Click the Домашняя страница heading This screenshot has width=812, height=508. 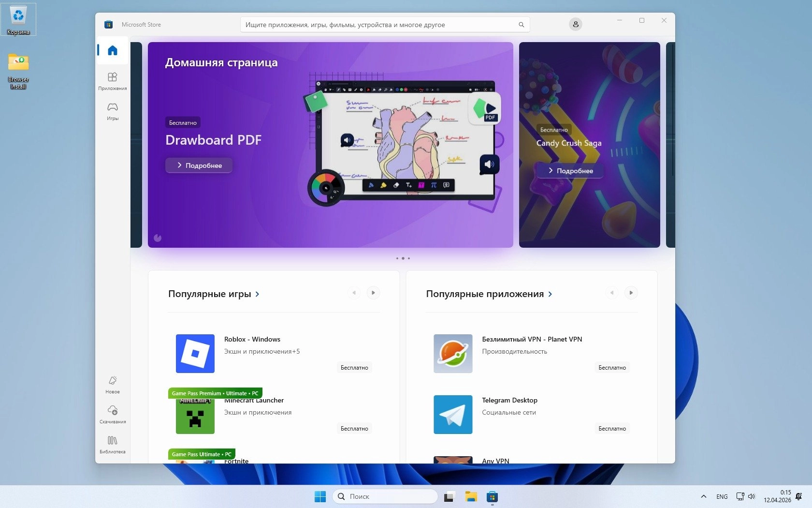(x=221, y=63)
